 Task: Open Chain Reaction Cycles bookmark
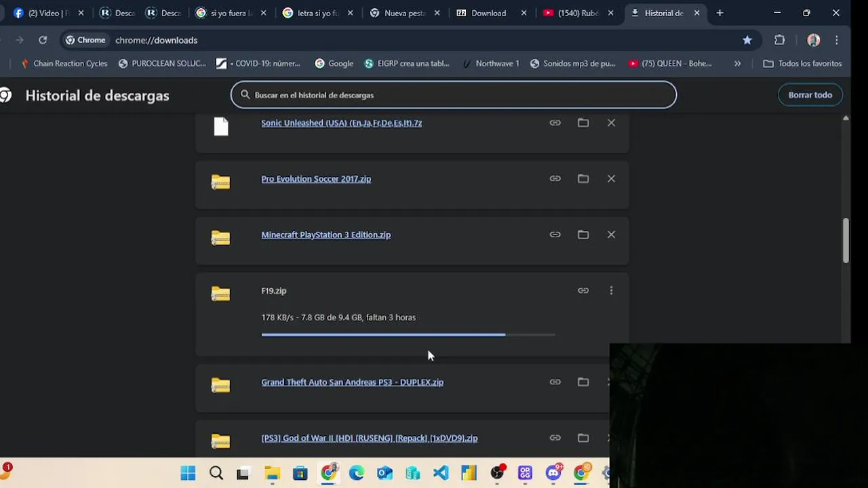64,63
